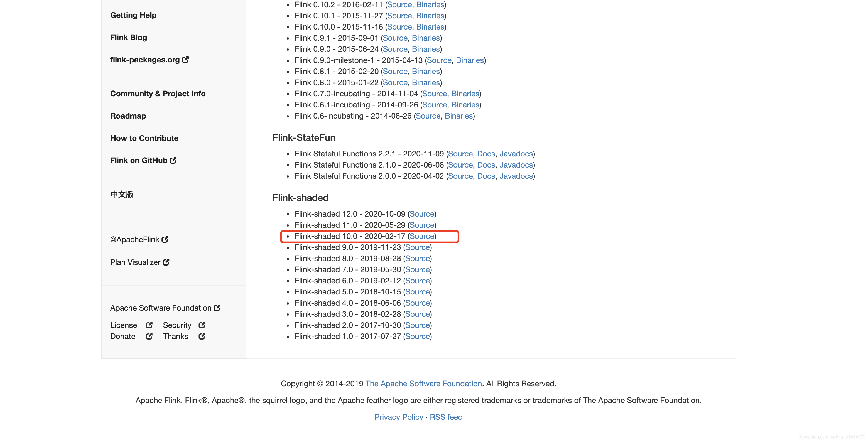The image size is (868, 442).
Task: Open the Roadmap sidebar entry
Action: click(x=128, y=116)
